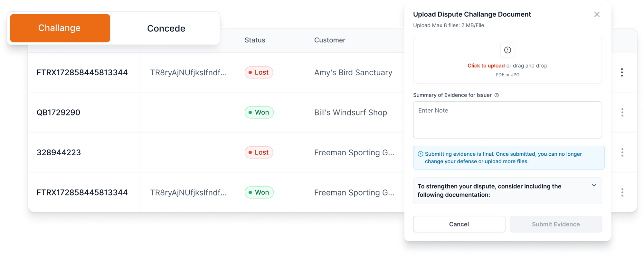The height and width of the screenshot is (256, 644).
Task: Click the 'Click to upload' link
Action: click(x=486, y=66)
